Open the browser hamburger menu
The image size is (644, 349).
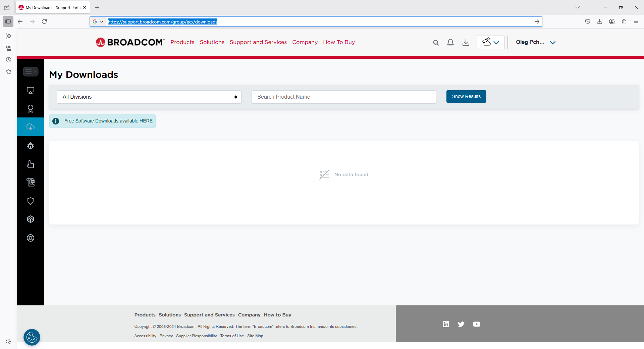pyautogui.click(x=636, y=21)
